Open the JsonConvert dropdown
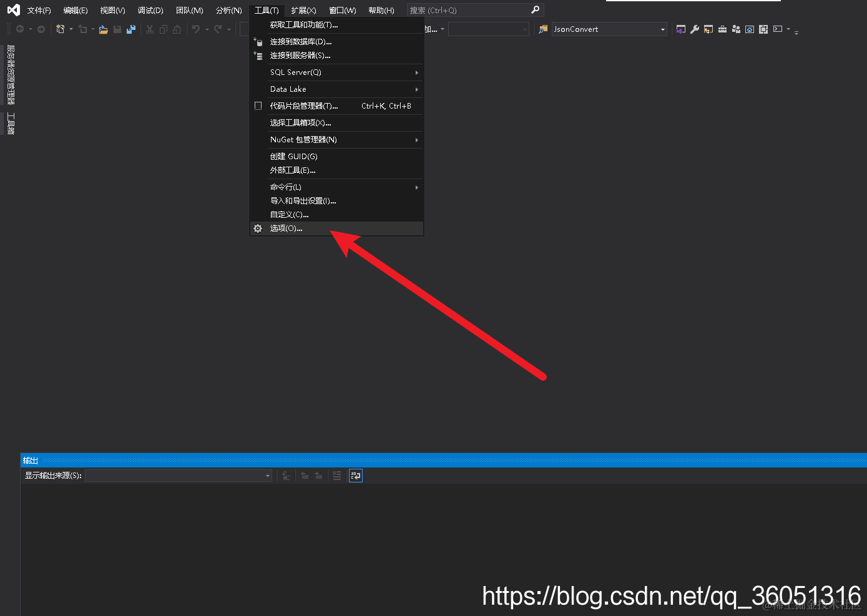Screen dimensions: 867x616 point(663,29)
